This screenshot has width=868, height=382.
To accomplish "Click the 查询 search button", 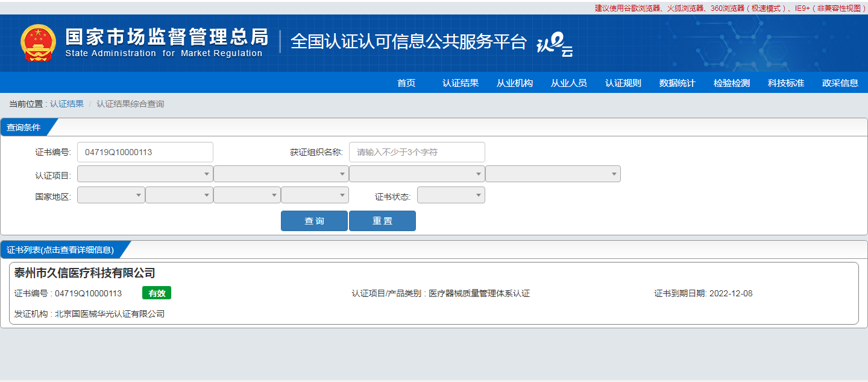I will 314,221.
